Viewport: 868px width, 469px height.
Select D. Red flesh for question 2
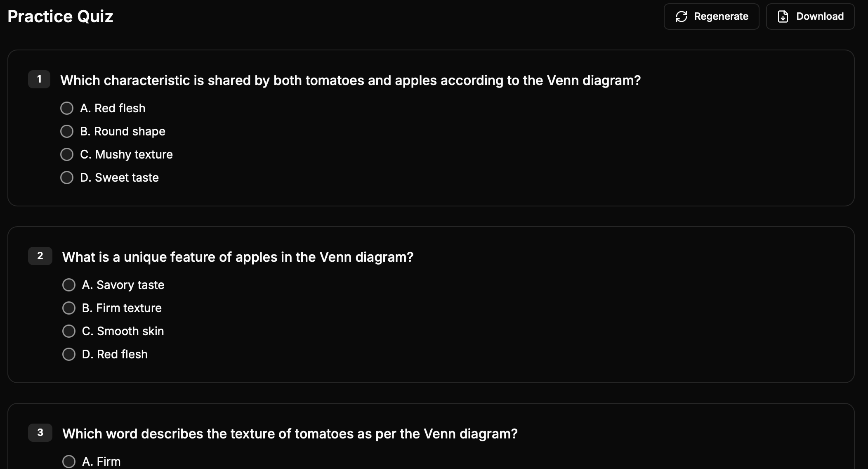click(x=69, y=354)
